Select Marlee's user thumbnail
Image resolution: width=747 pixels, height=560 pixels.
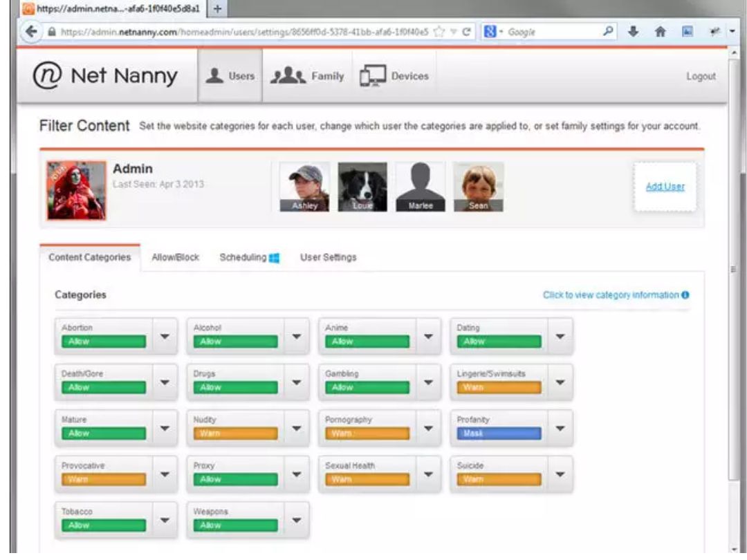[x=421, y=187]
